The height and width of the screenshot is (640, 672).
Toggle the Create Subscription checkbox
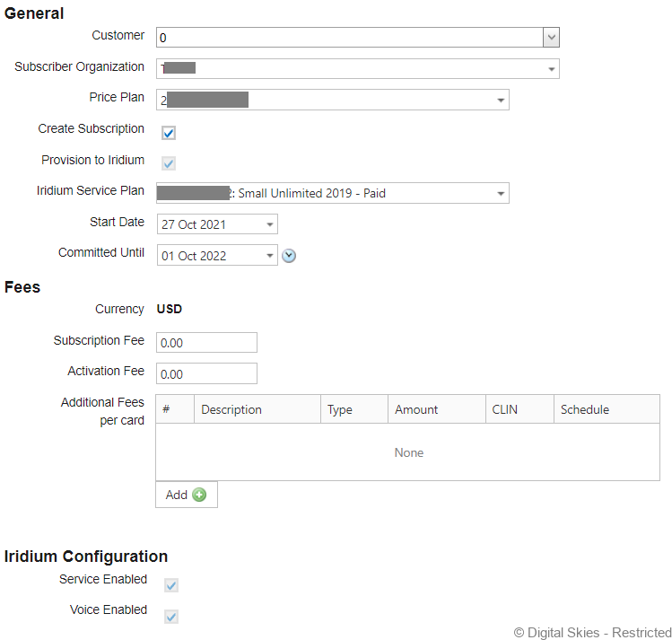pos(169,133)
